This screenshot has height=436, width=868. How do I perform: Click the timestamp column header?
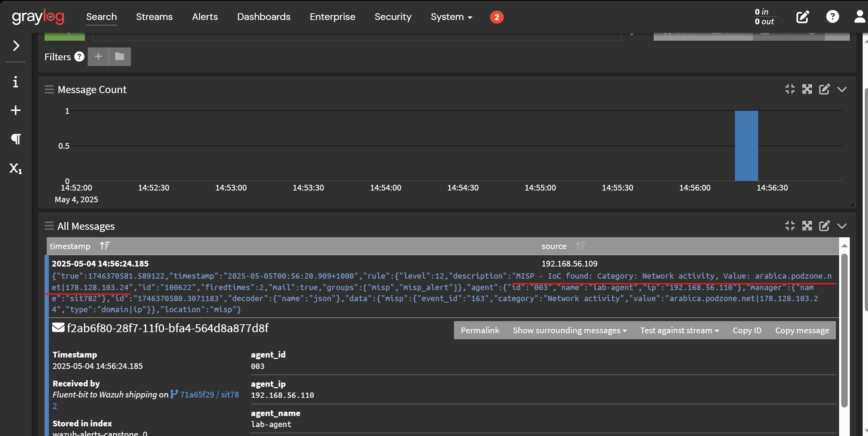(70, 246)
